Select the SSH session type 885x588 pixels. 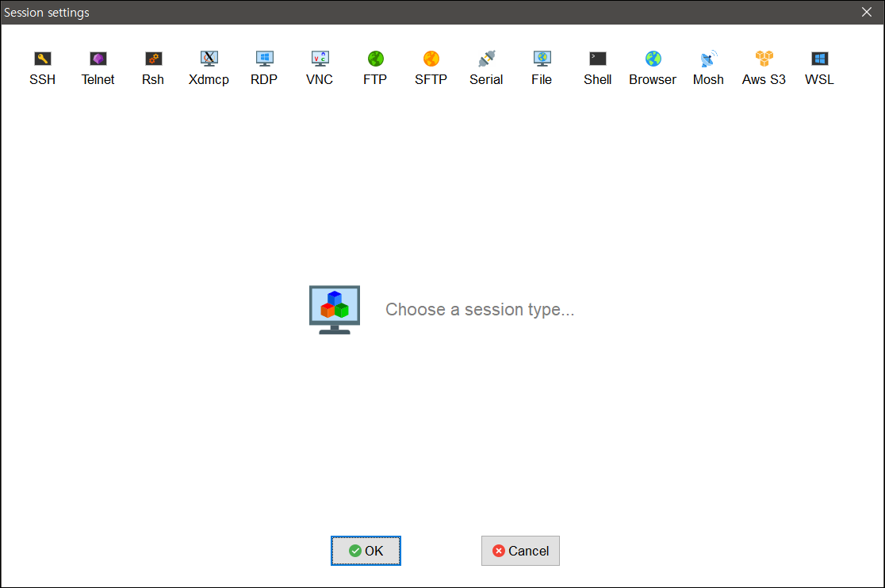pos(42,67)
